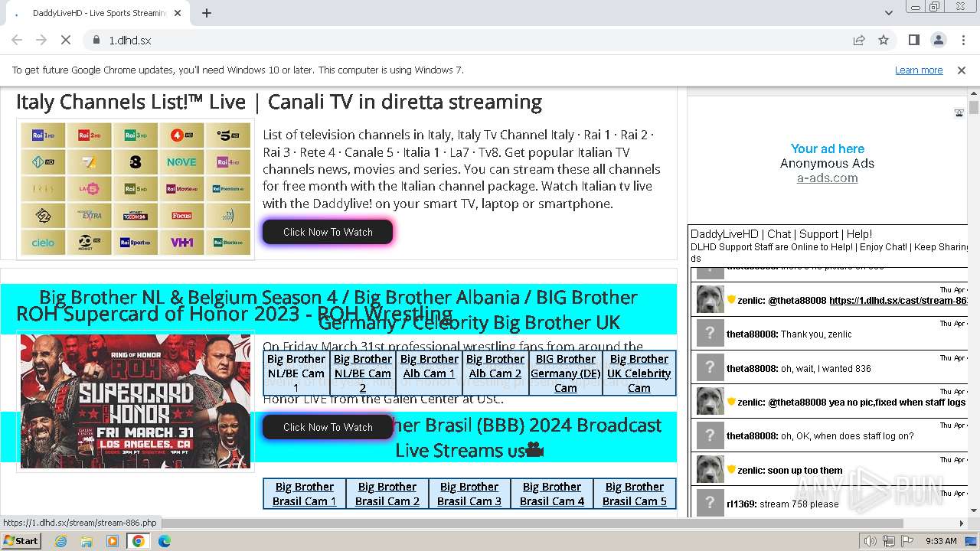Click Now To Watch for Italy channels
This screenshot has width=980, height=551.
[x=328, y=232]
